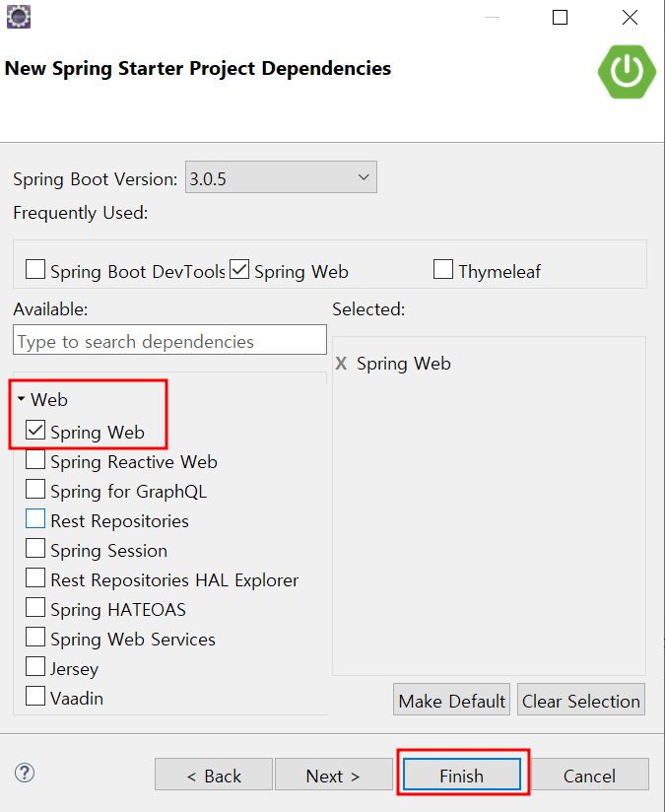
Task: Remove Spring Web using the X icon
Action: pos(341,363)
